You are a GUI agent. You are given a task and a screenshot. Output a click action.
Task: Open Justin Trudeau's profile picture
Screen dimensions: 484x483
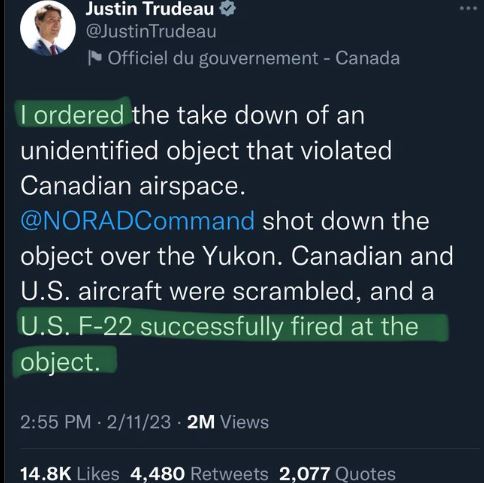[48, 28]
